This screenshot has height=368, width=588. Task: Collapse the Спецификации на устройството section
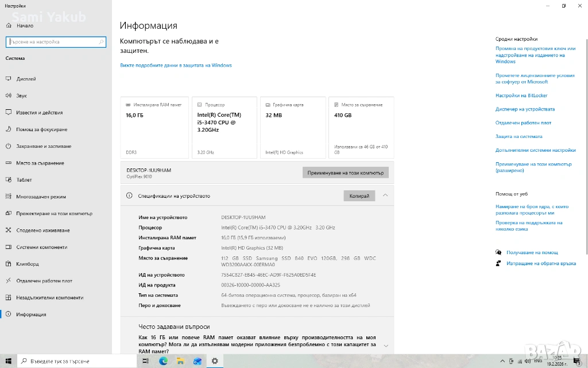pyautogui.click(x=385, y=195)
